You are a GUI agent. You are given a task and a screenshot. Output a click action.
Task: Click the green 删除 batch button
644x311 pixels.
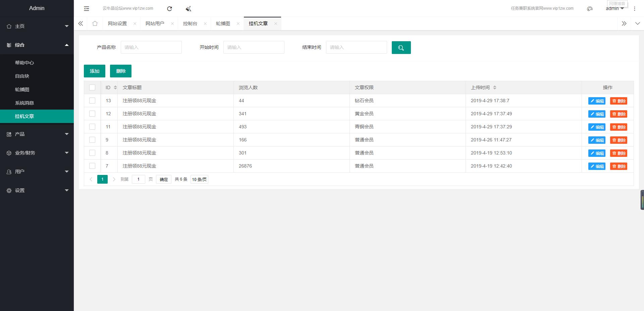pyautogui.click(x=121, y=71)
